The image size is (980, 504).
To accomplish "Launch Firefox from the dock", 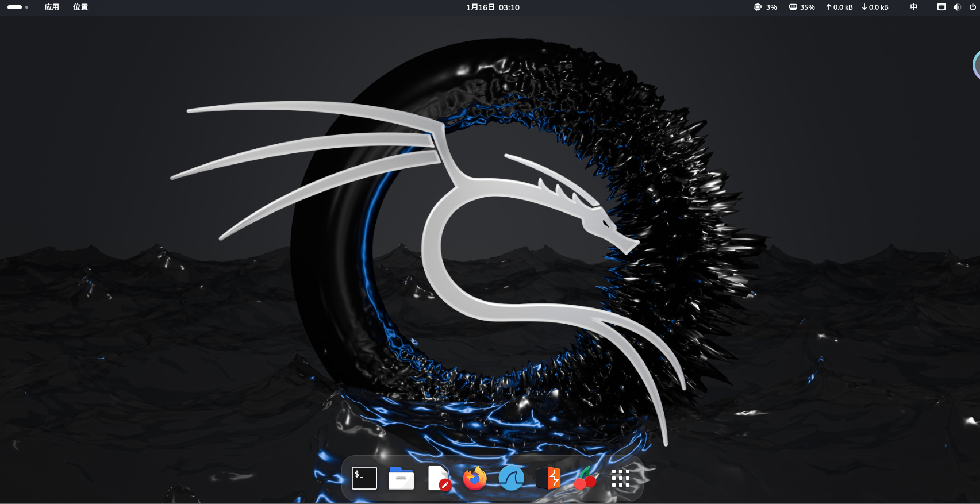I will [475, 478].
